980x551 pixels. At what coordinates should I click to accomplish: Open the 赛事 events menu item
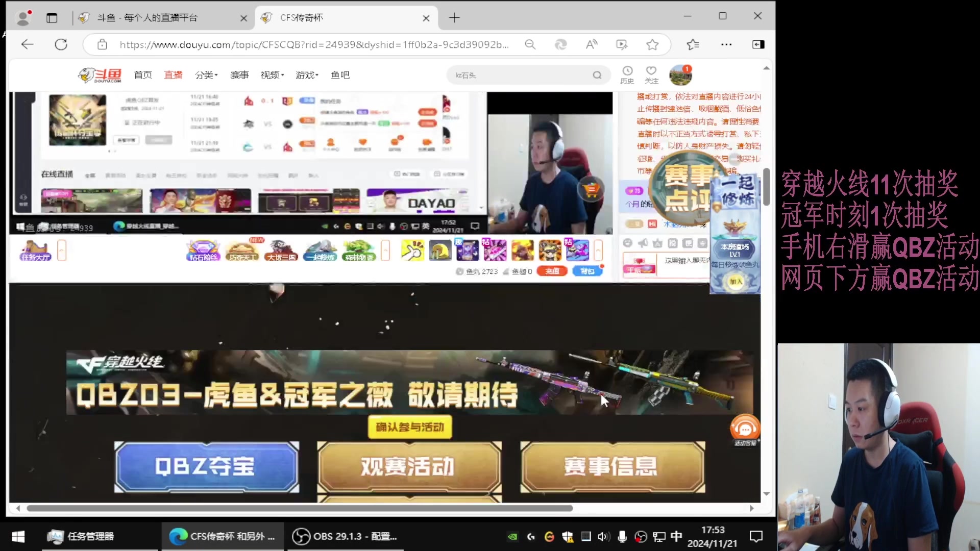(239, 75)
